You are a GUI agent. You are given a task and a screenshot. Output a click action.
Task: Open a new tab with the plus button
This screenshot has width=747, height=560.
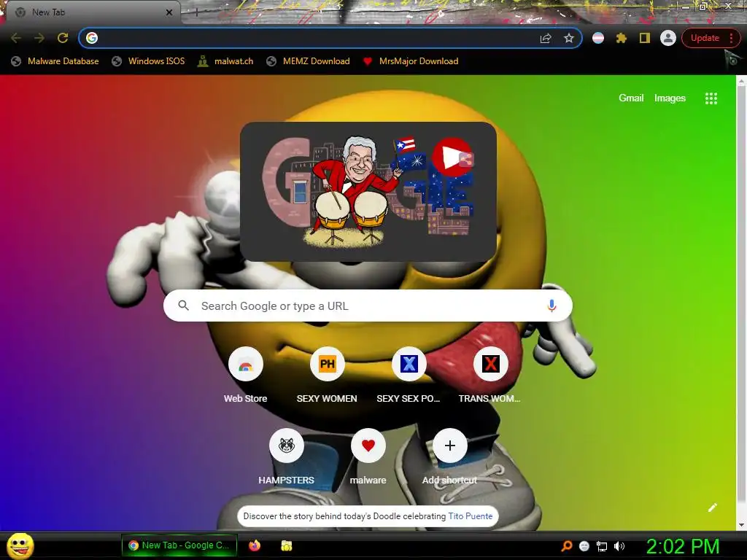tap(197, 12)
